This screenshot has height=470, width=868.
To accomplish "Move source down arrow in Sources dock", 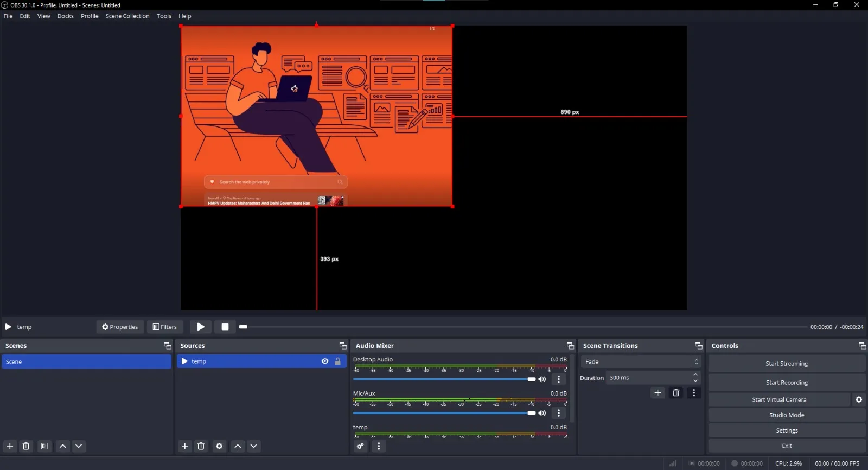I will [x=253, y=446].
